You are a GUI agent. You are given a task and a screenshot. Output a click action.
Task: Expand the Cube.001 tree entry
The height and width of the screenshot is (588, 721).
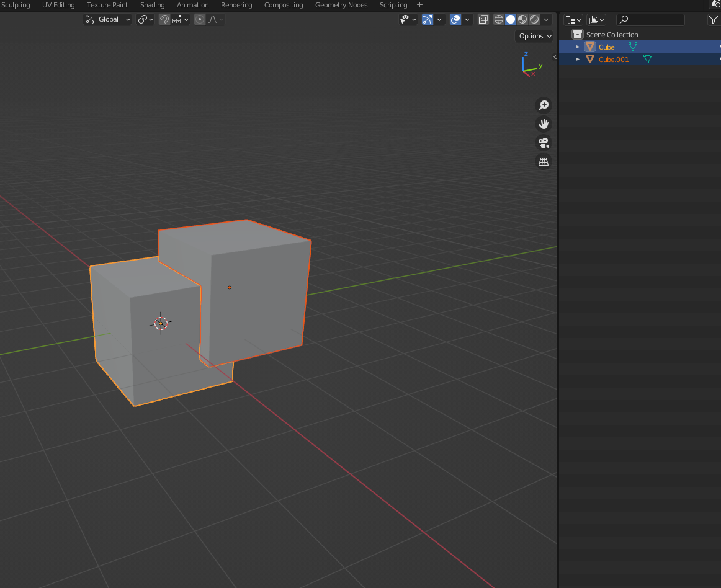click(x=578, y=60)
